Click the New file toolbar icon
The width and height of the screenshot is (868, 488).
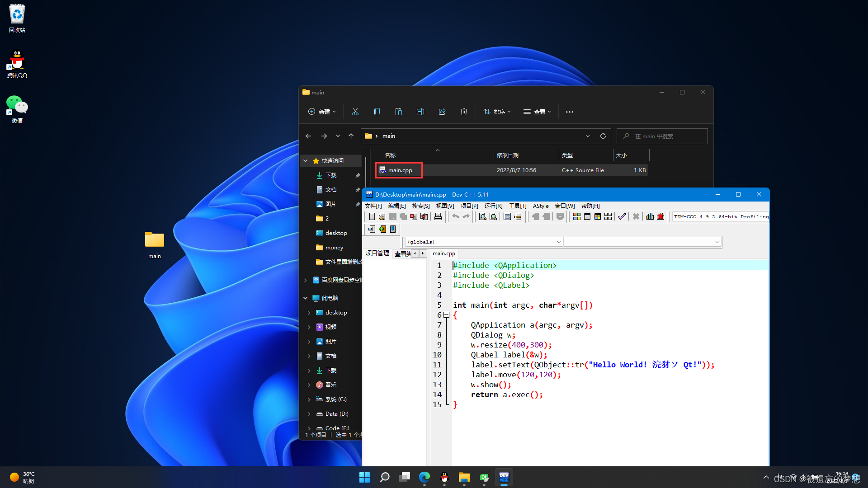tap(370, 216)
